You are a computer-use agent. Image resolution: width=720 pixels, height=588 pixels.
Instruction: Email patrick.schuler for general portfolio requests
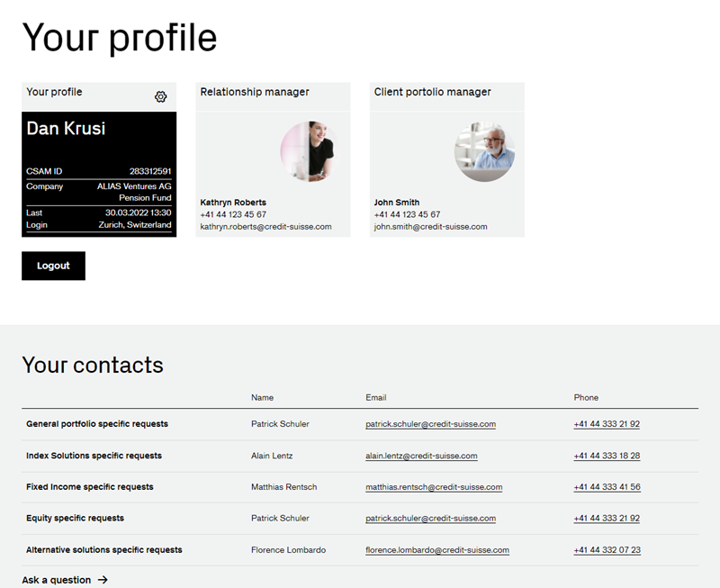430,424
